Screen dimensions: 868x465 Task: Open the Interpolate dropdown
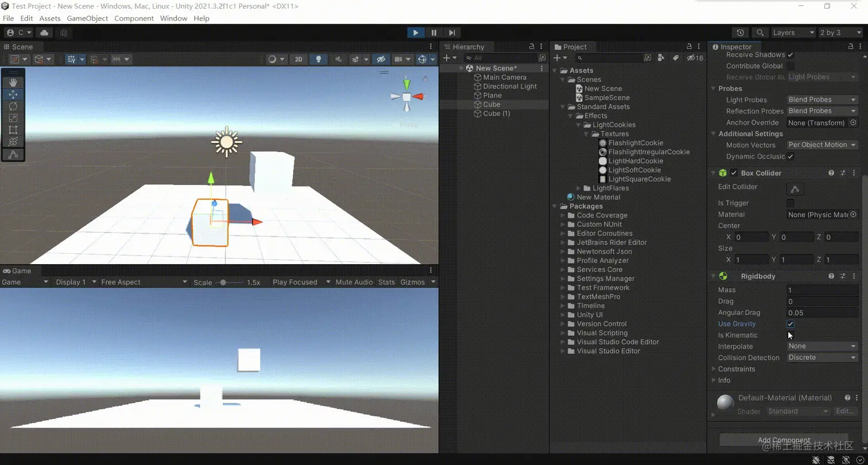click(x=822, y=346)
